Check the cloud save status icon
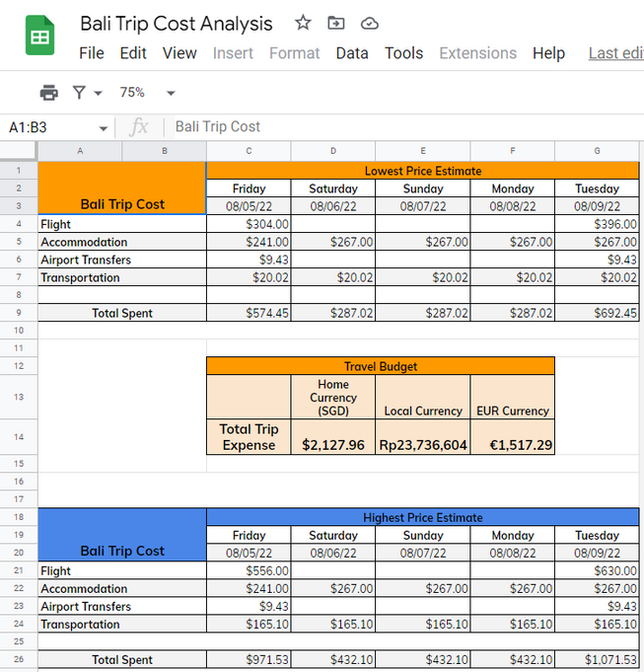Viewport: 644px width, 672px height. tap(369, 23)
